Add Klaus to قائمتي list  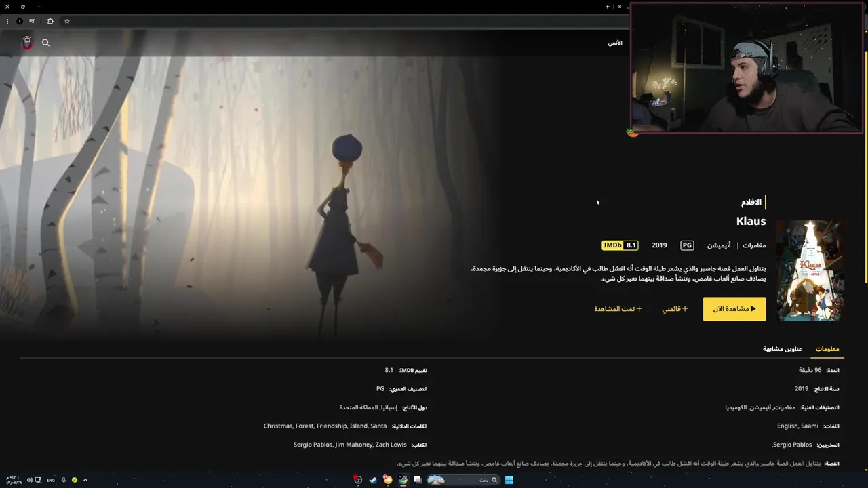point(675,309)
